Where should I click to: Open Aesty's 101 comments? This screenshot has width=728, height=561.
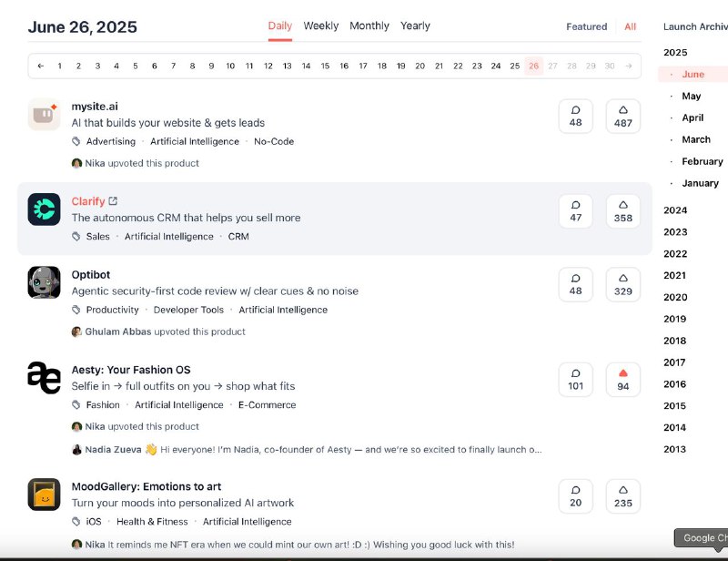point(576,380)
